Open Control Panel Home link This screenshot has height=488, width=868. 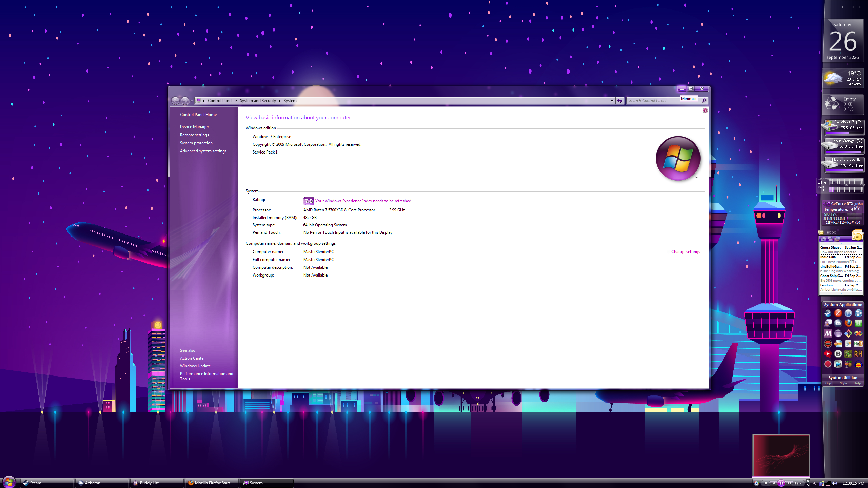198,115
